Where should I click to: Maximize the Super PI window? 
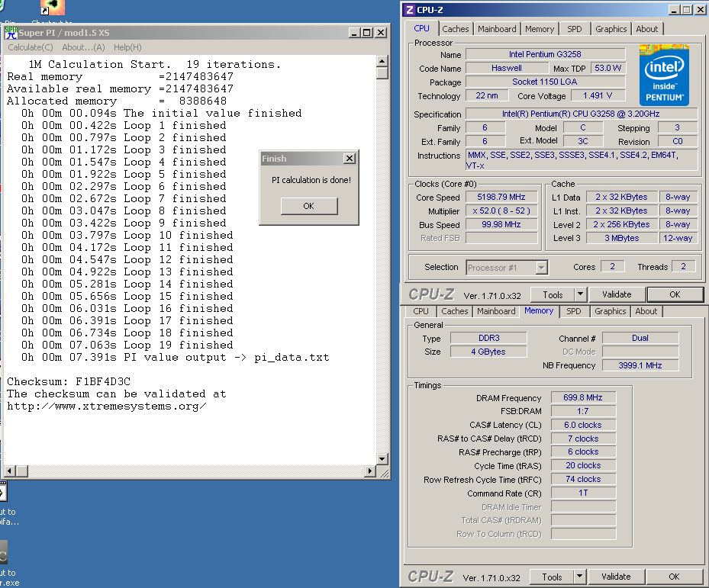coord(366,33)
